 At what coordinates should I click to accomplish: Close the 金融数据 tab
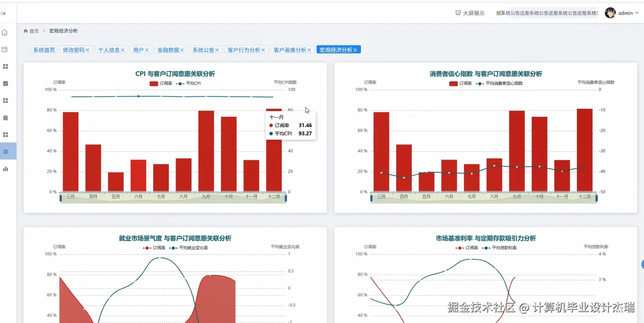click(x=182, y=50)
